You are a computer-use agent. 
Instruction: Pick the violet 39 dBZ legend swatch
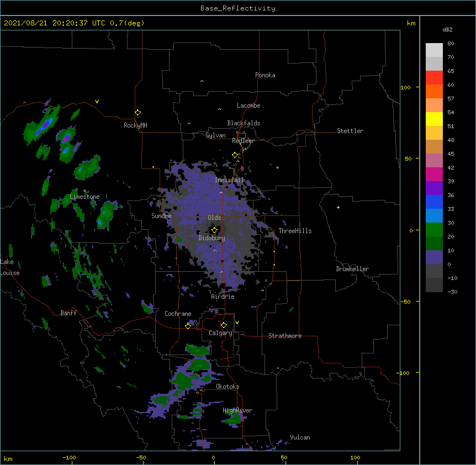click(434, 188)
